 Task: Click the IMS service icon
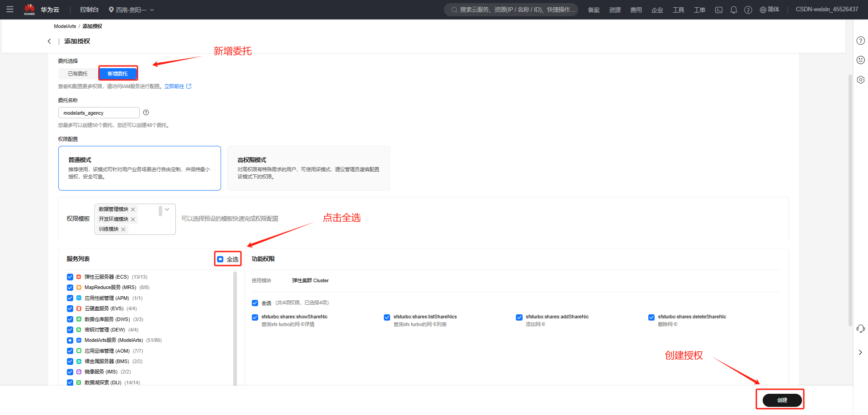point(79,372)
